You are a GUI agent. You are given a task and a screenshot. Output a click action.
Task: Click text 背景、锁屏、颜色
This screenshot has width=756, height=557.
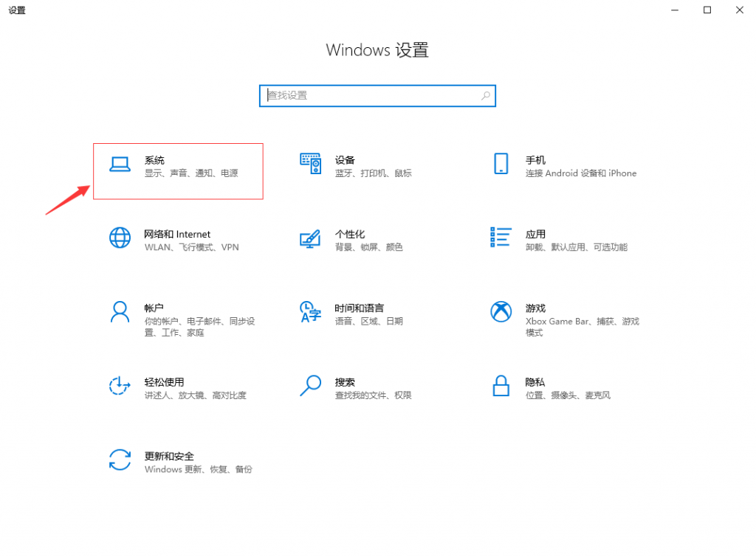tap(369, 247)
